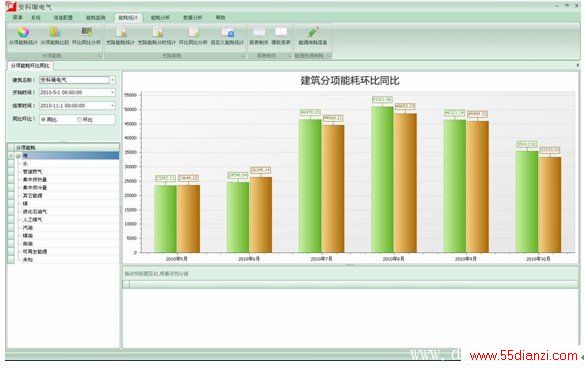Select 集中供热量 in the energy list

pyautogui.click(x=35, y=180)
